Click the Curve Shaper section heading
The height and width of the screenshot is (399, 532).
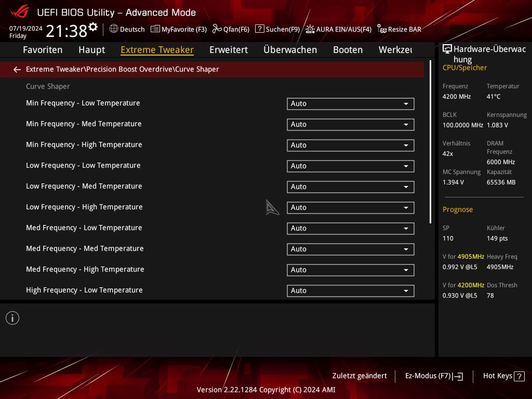tap(48, 87)
